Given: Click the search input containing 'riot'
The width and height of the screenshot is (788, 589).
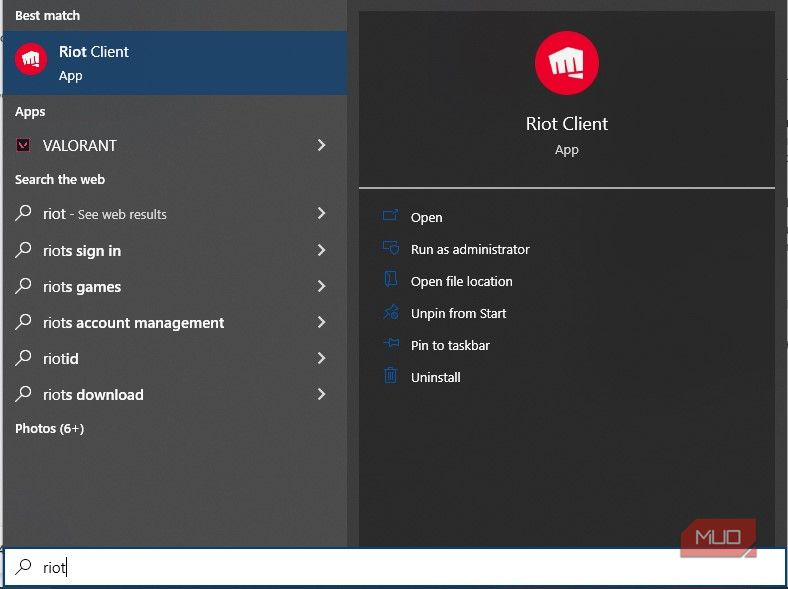Looking at the screenshot, I should [x=393, y=567].
